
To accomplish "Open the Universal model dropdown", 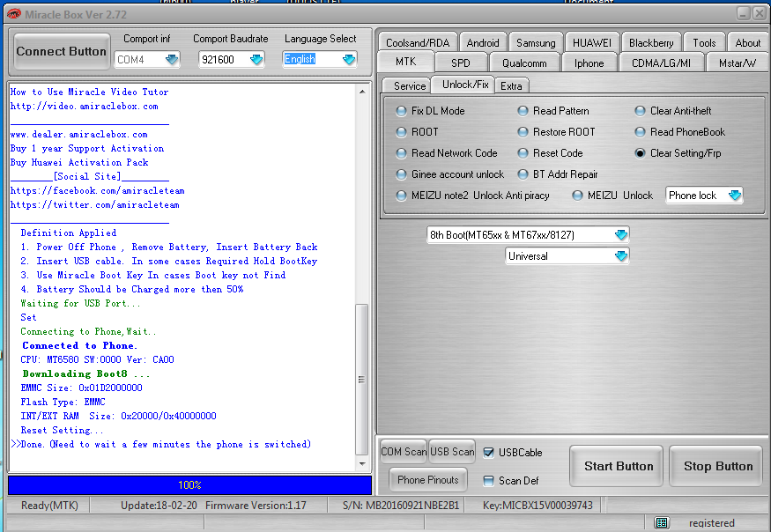I will (621, 255).
